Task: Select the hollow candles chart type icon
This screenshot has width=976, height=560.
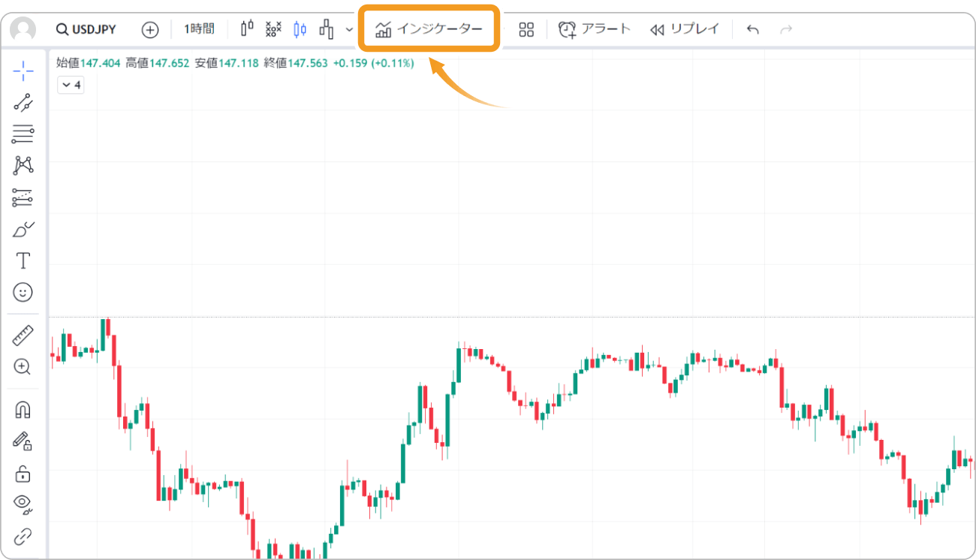Action: point(300,29)
